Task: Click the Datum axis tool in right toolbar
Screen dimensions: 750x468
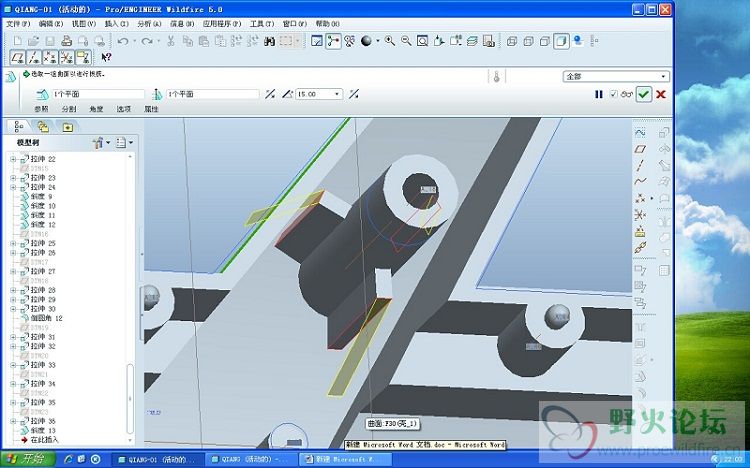Action: [640, 166]
